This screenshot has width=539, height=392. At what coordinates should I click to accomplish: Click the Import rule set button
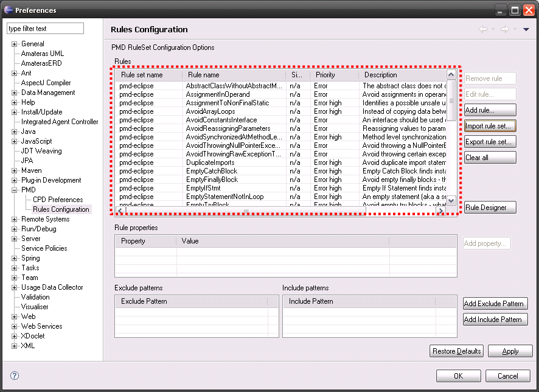pos(489,126)
